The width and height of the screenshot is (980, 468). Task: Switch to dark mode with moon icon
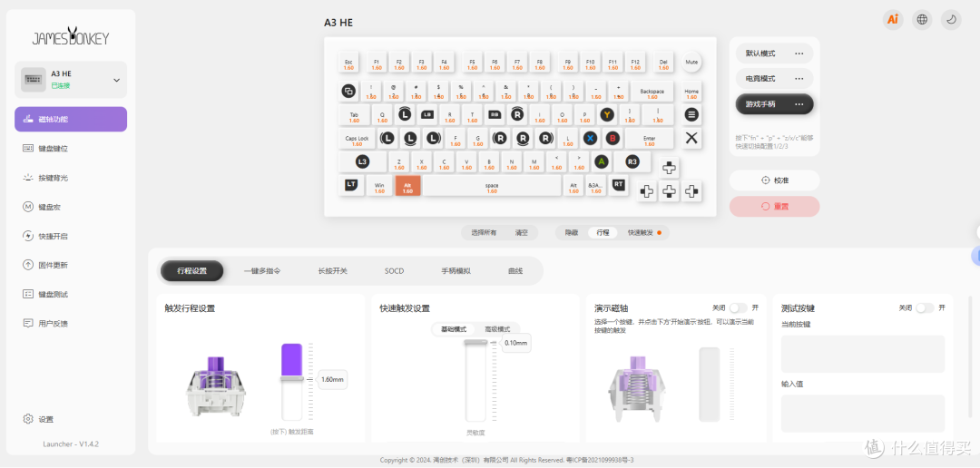(951, 19)
